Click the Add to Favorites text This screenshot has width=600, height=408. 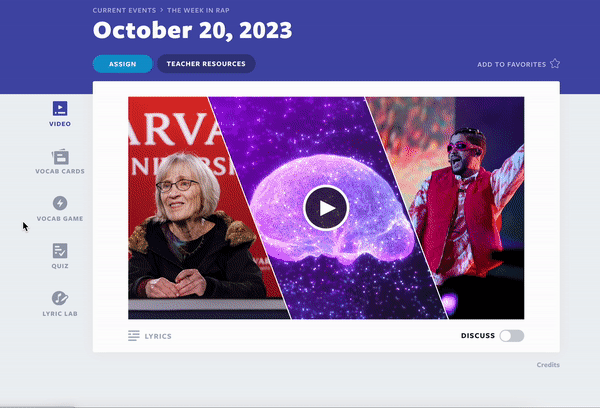pos(511,64)
